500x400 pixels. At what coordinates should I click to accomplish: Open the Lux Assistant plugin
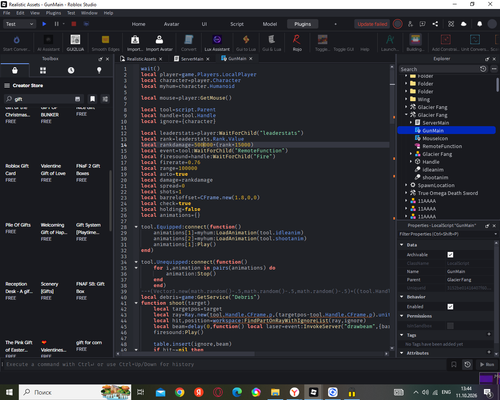217,43
